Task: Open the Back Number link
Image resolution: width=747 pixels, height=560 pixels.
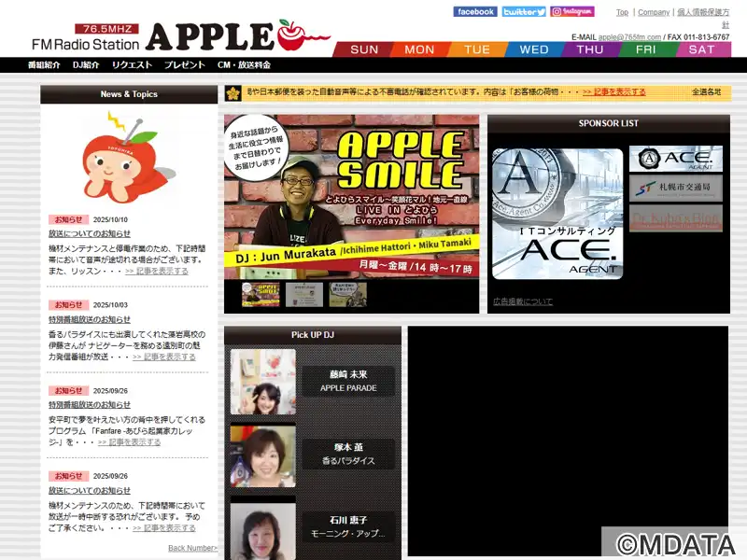Action: [192, 549]
